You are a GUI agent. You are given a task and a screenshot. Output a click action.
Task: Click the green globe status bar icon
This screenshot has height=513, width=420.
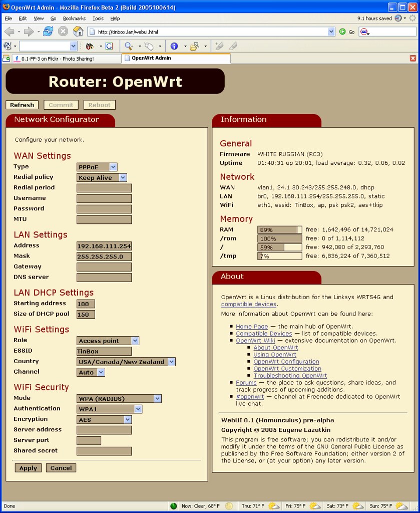(x=174, y=506)
